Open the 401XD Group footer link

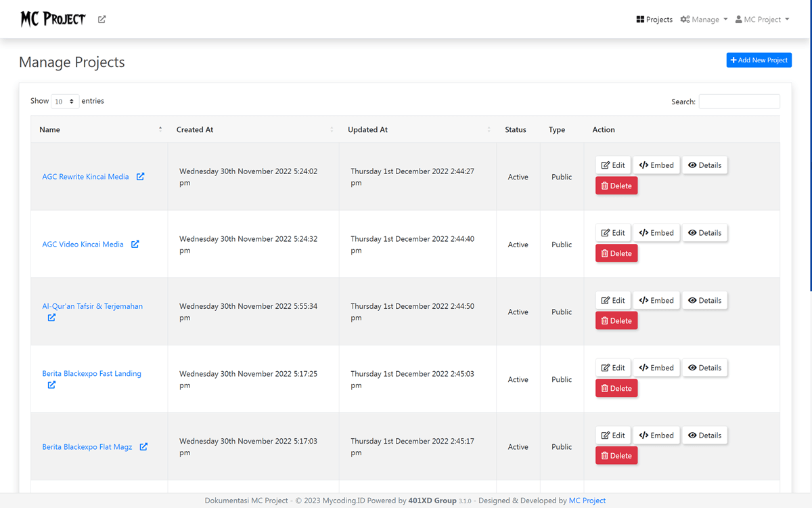(x=432, y=500)
